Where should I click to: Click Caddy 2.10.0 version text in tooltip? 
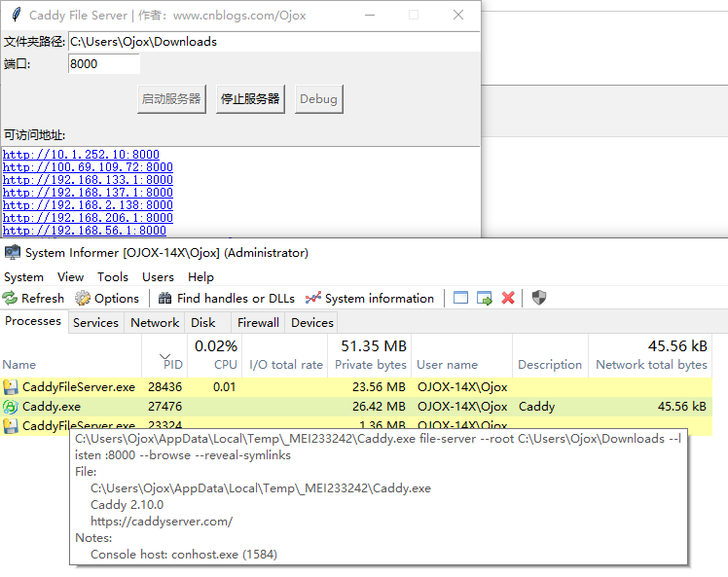[127, 505]
